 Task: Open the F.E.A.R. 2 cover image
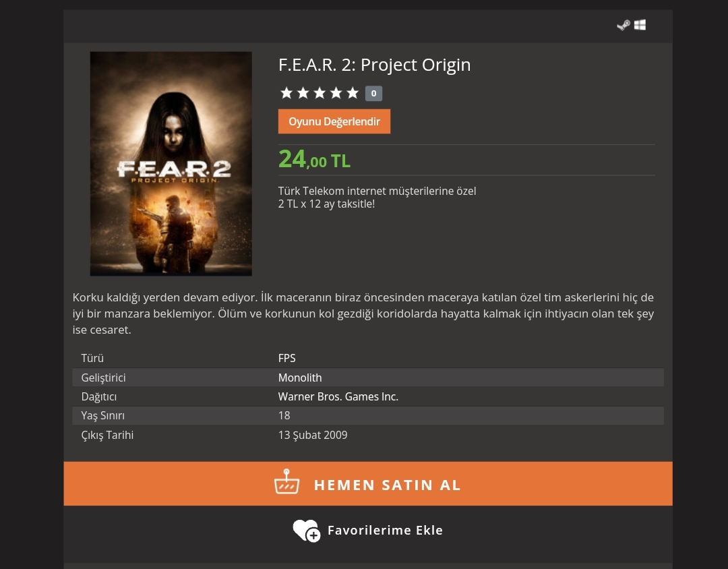pos(171,164)
